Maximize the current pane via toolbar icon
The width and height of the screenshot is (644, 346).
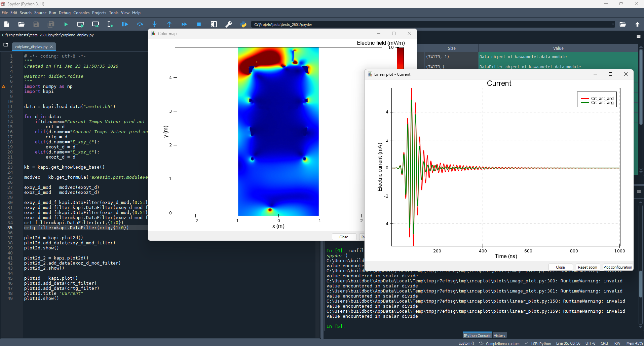point(214,24)
